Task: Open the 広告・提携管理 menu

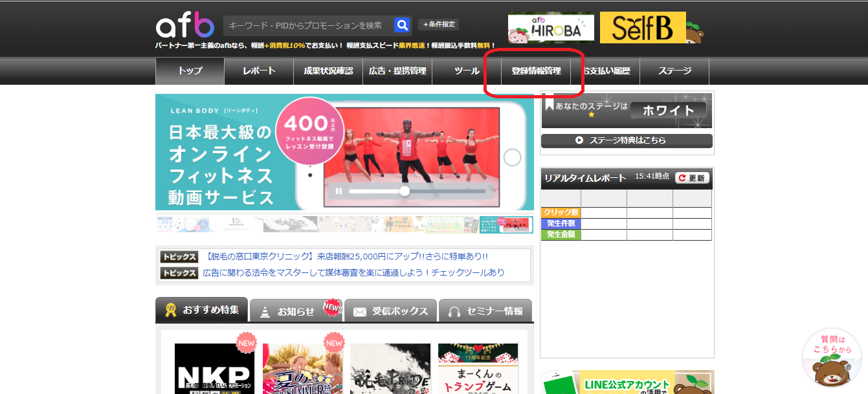Action: [397, 71]
